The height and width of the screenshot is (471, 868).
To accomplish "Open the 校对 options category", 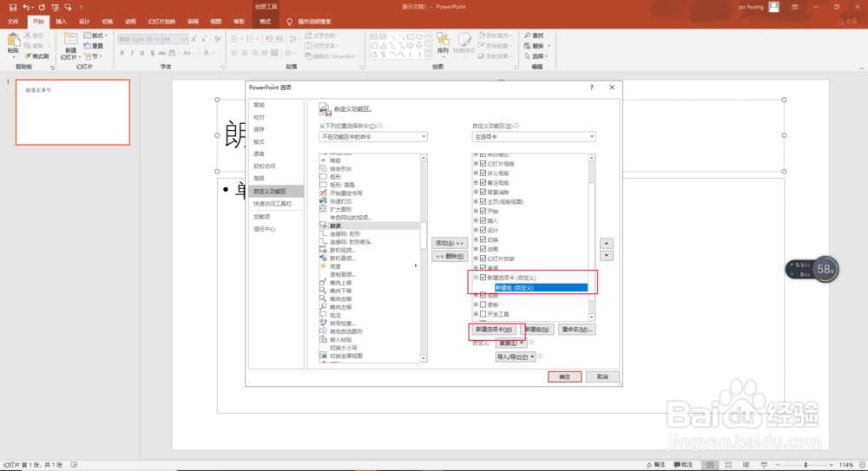I will (276, 117).
